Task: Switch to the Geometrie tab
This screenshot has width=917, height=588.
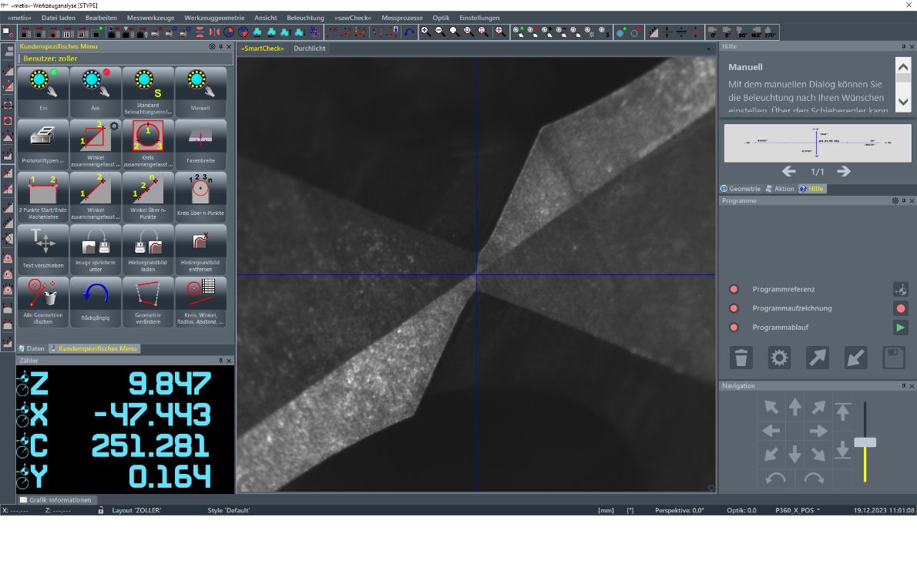Action: [741, 188]
